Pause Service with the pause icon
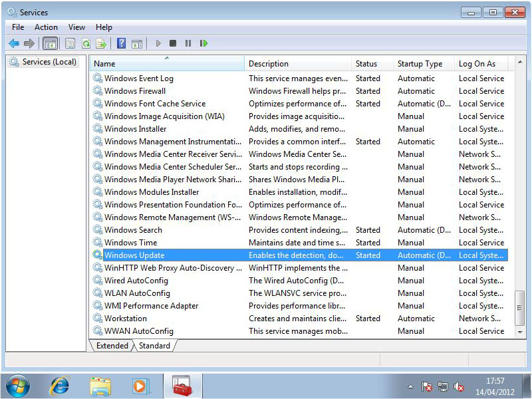 pos(188,43)
